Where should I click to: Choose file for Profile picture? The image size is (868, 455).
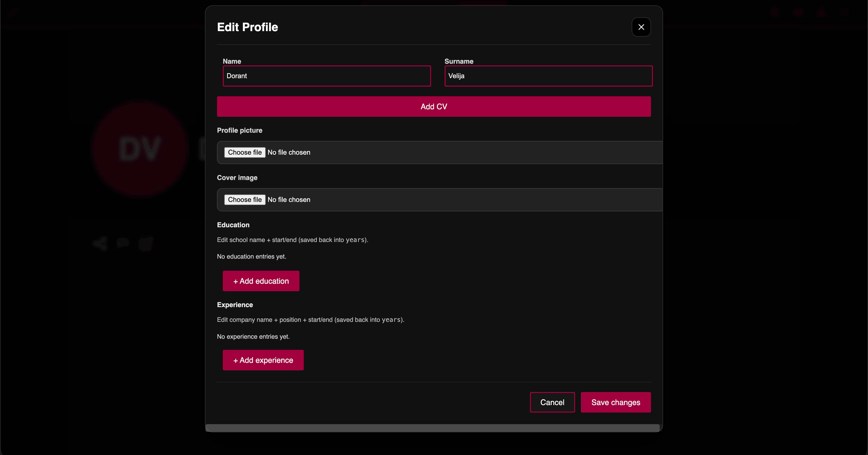point(245,152)
